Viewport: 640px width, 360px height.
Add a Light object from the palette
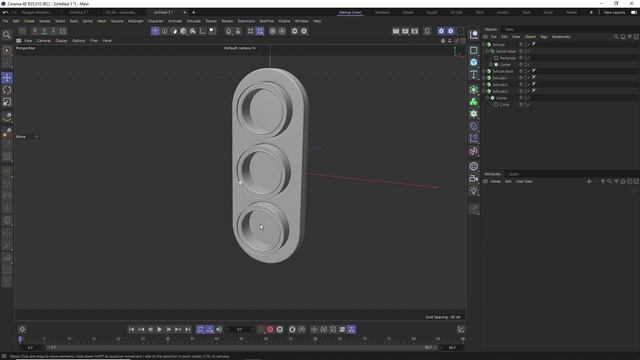tap(473, 191)
